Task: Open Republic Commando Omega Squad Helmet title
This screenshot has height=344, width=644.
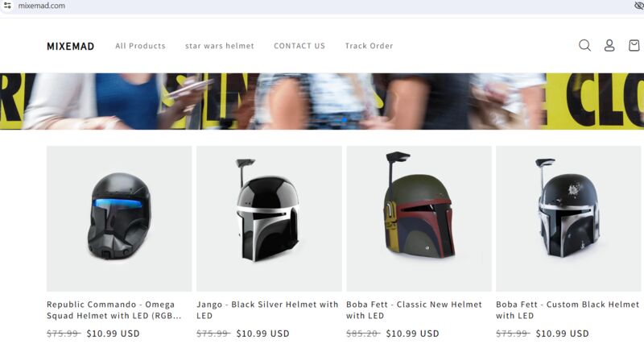Action: tap(114, 310)
